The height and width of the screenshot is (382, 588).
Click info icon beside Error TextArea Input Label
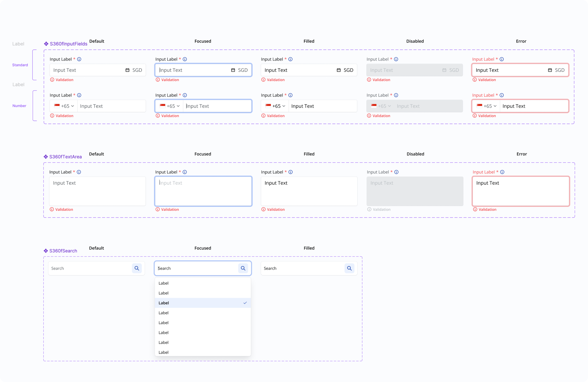(x=502, y=172)
